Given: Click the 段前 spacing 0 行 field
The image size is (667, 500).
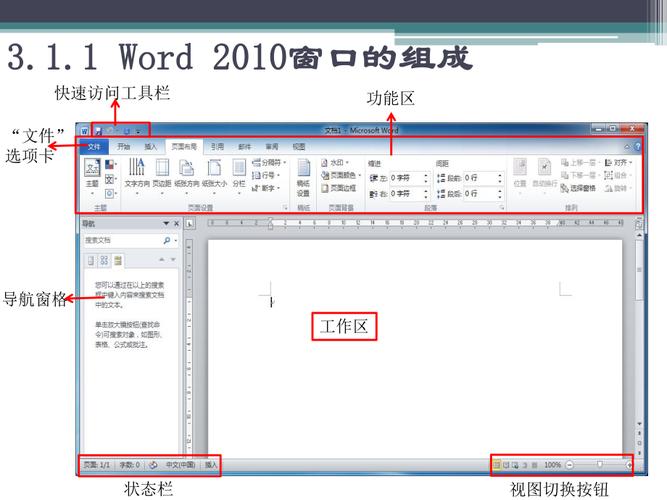Looking at the screenshot, I should (x=480, y=178).
